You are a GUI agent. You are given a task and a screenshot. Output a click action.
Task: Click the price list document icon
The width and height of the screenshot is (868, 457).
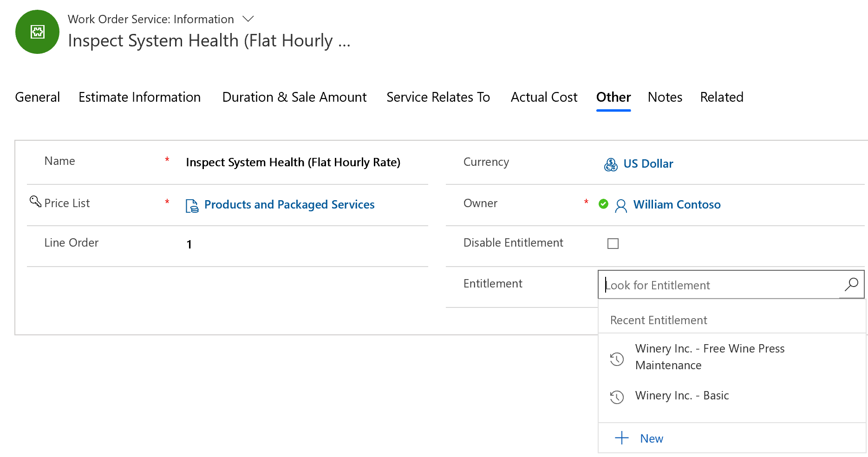pyautogui.click(x=192, y=205)
